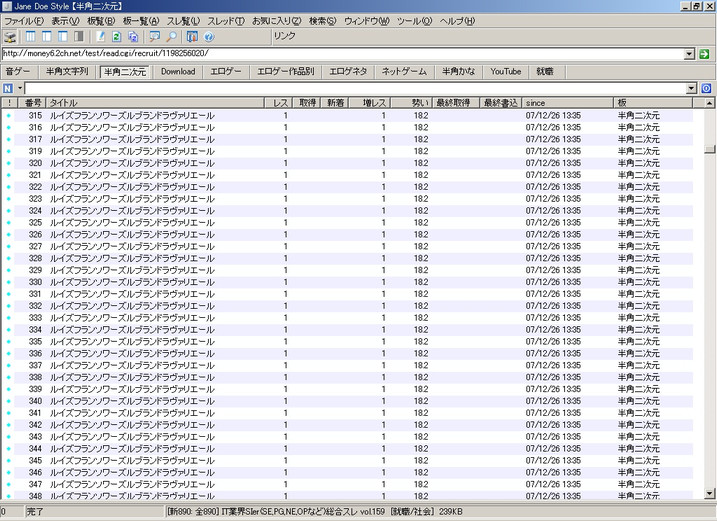Image resolution: width=717 pixels, height=521 pixels.
Task: Switch to the Download board tab
Action: [x=178, y=72]
